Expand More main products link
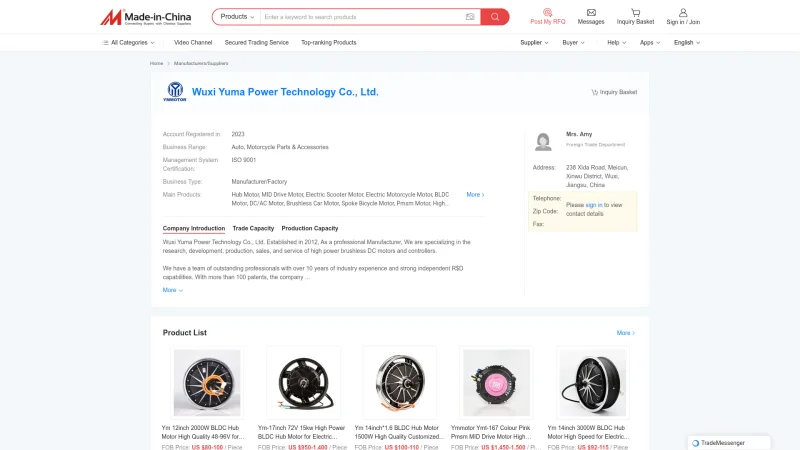 pos(475,194)
